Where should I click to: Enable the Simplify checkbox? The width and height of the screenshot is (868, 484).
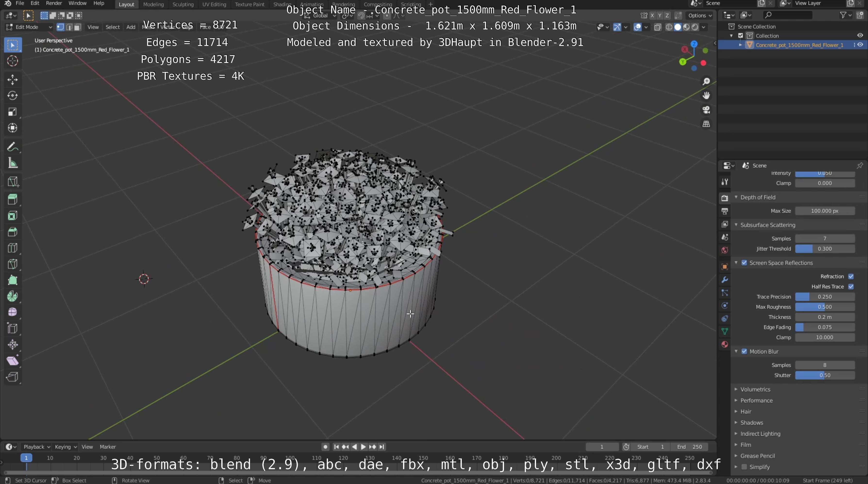pos(744,467)
